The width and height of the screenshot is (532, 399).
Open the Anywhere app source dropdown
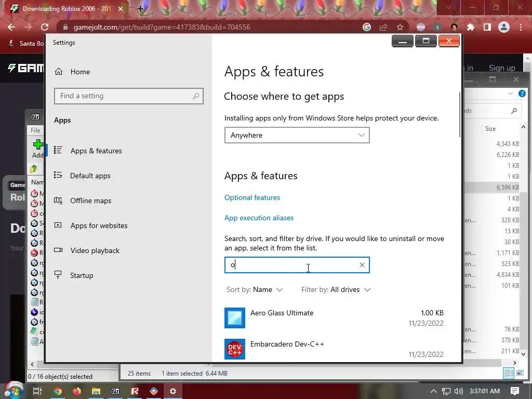click(297, 135)
